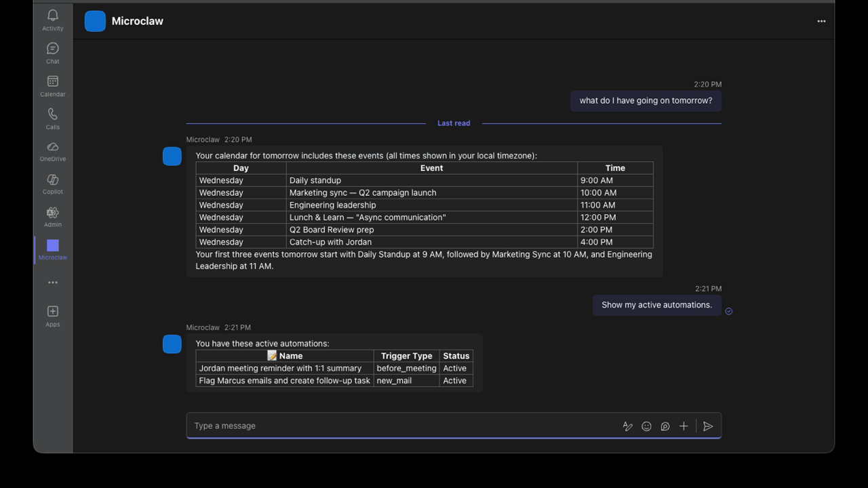Viewport: 868px width, 488px height.
Task: Click the Flag Marcus emails automation row
Action: (x=334, y=381)
